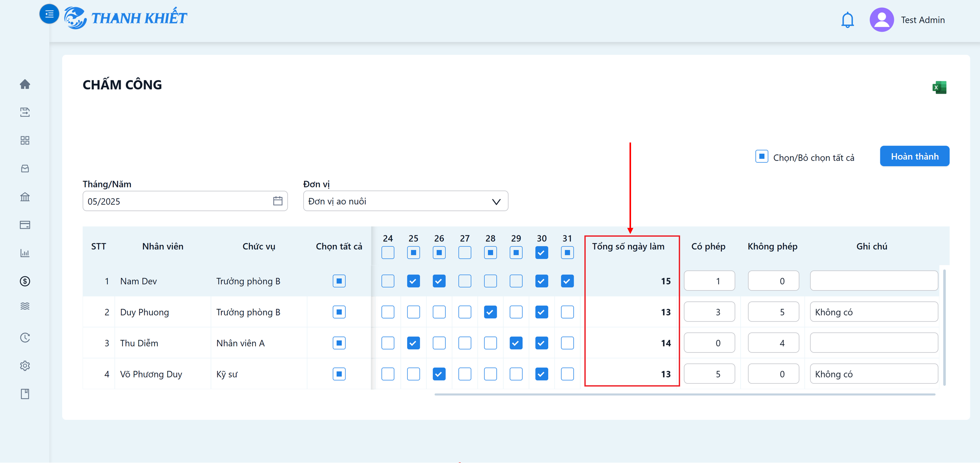The width and height of the screenshot is (980, 463).
Task: Edit Ghi chú field for Thu Diễm
Action: (874, 343)
